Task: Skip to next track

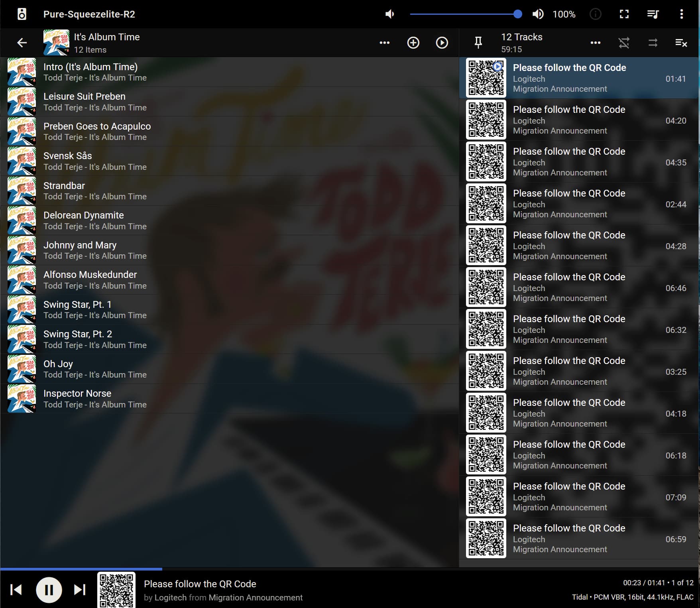Action: click(80, 590)
